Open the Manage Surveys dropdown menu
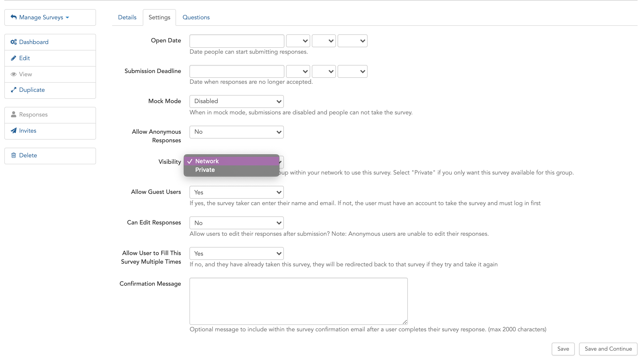Viewport: 644px width, 363px height. 50,17
